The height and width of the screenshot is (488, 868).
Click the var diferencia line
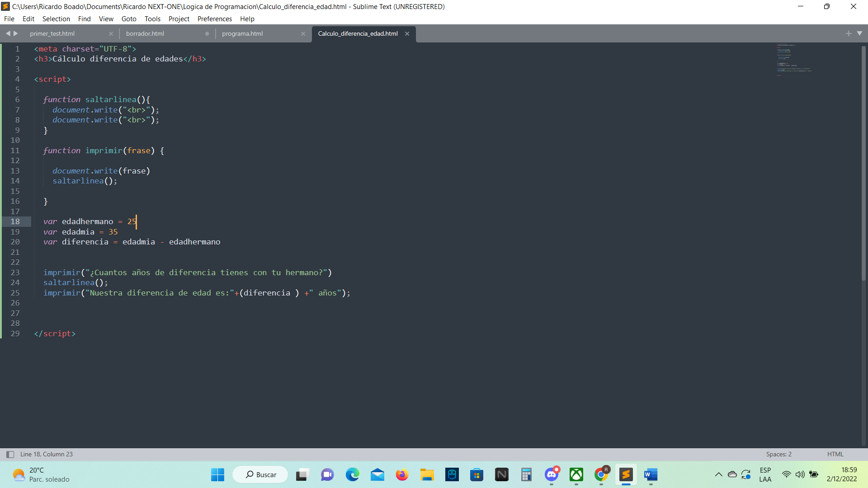pyautogui.click(x=132, y=242)
